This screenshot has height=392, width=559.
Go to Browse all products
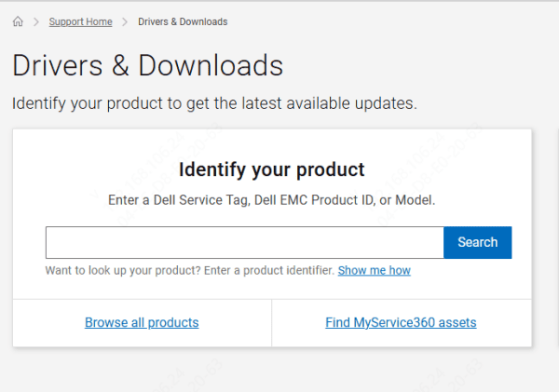[x=142, y=323]
